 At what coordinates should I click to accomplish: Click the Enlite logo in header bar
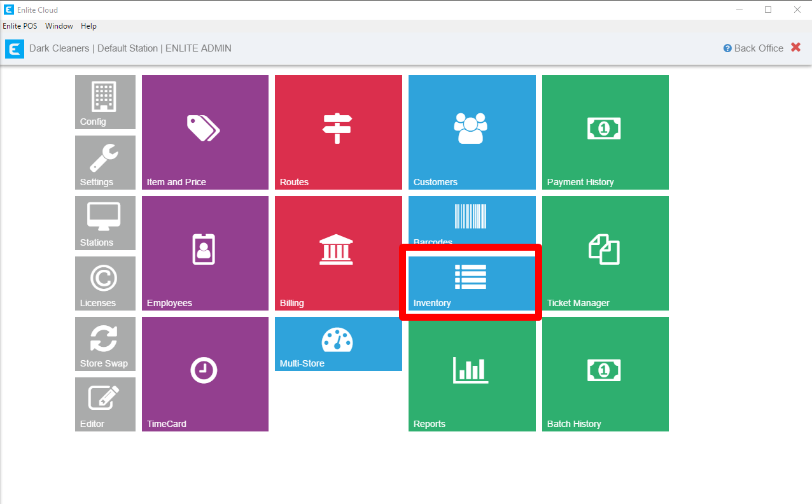15,48
